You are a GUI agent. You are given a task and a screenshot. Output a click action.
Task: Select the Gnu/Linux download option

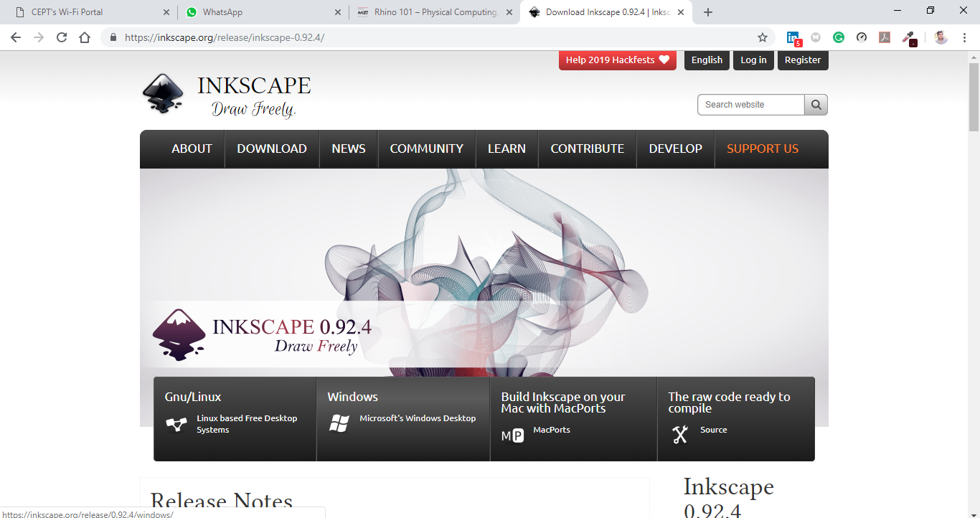tap(235, 419)
